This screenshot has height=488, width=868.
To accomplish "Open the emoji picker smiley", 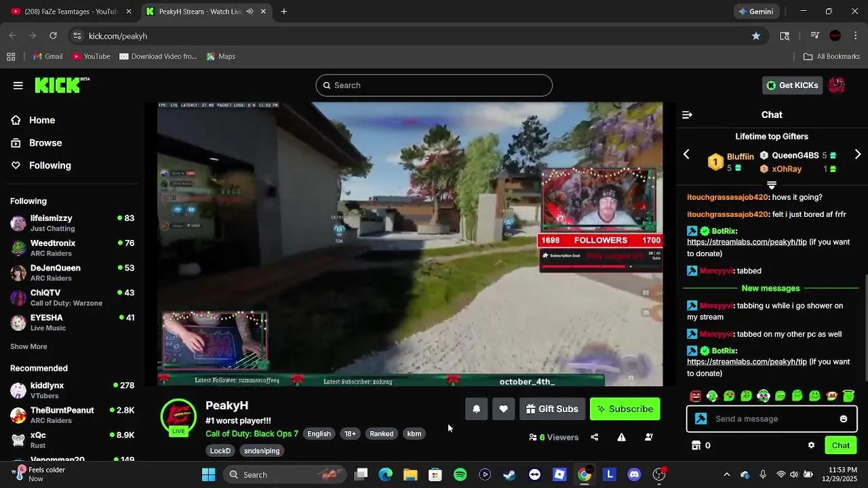I will point(844,419).
